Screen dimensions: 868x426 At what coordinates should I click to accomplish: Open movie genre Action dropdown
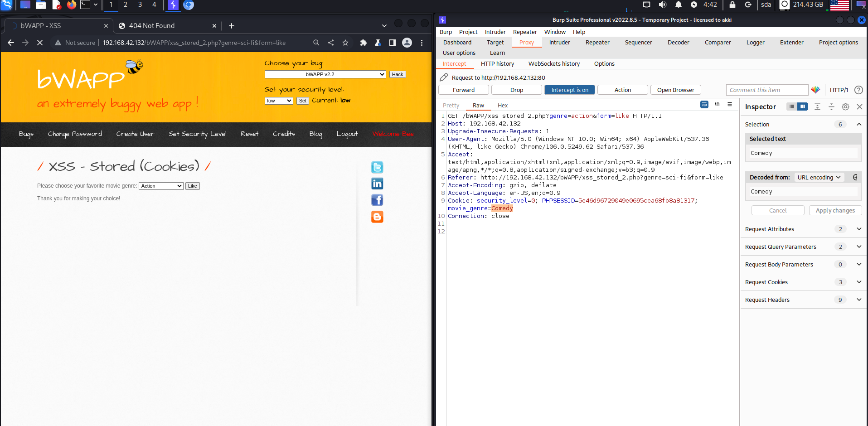tap(161, 186)
